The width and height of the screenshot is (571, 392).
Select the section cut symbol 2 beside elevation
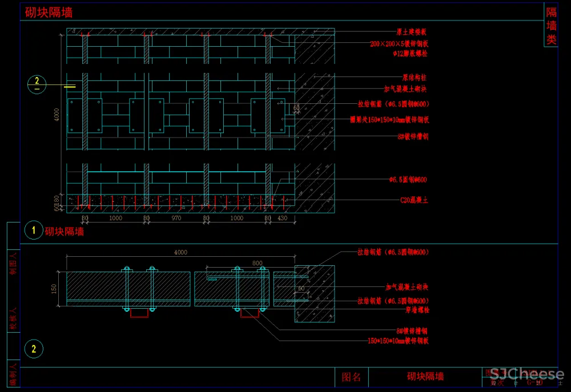(x=37, y=84)
